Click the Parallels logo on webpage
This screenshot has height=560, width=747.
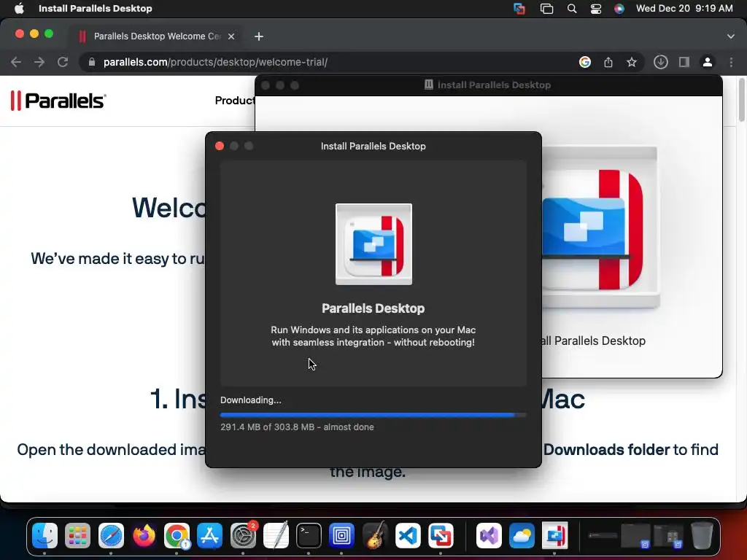click(x=58, y=101)
